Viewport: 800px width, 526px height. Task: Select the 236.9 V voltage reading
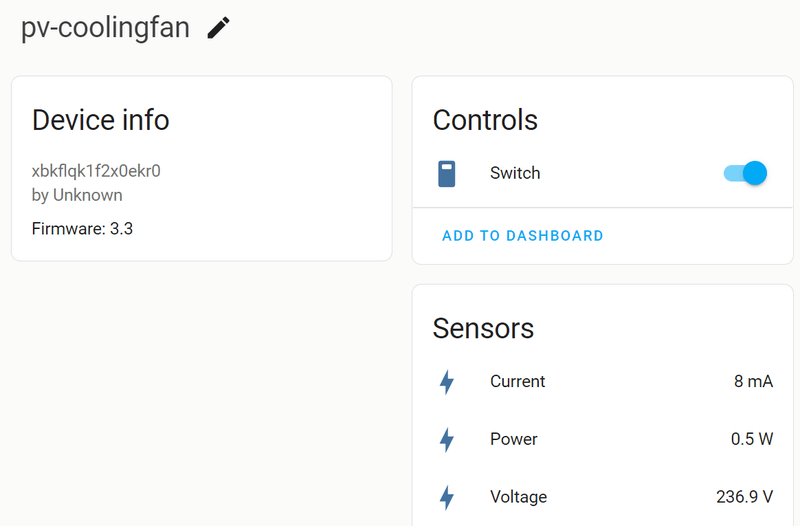click(x=742, y=497)
